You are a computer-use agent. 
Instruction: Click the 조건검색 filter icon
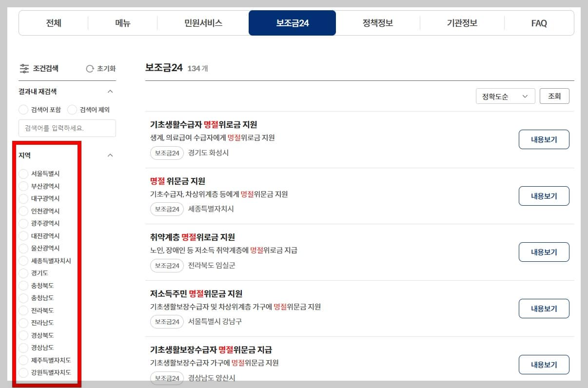24,68
